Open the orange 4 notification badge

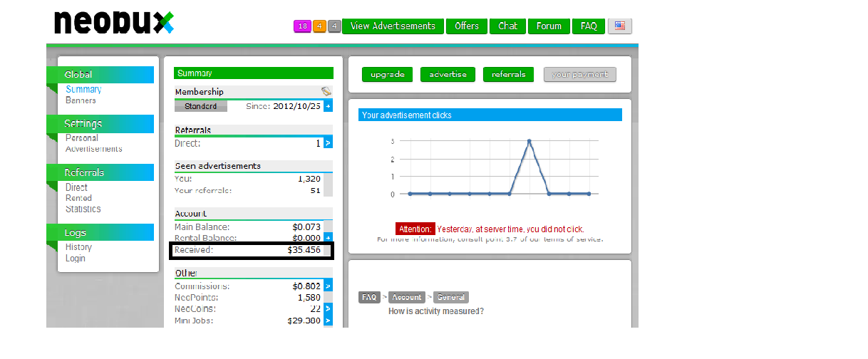[319, 26]
